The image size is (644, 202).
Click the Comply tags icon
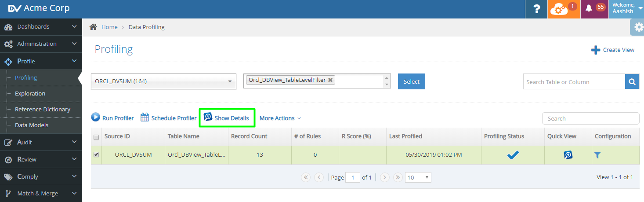pyautogui.click(x=8, y=176)
